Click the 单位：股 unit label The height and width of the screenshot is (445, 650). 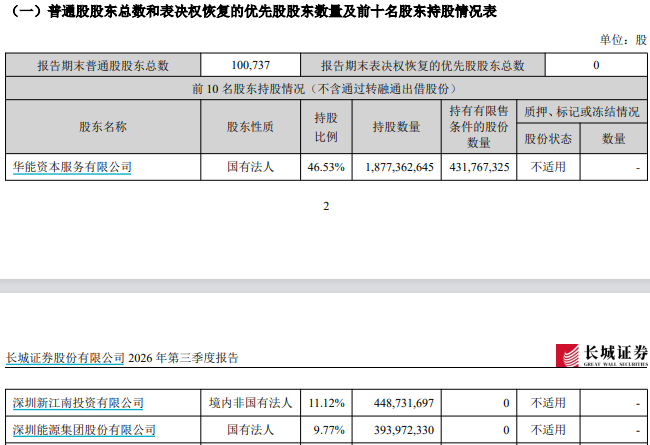point(623,40)
